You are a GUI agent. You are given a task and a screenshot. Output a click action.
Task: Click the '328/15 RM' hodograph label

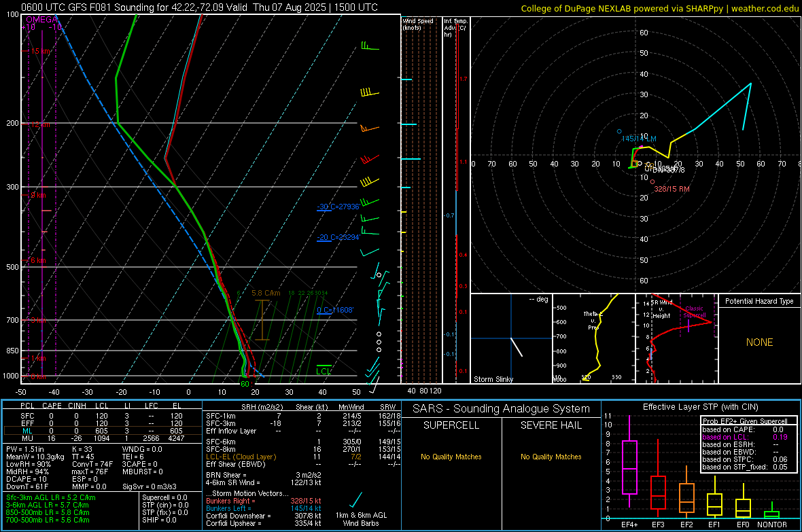pyautogui.click(x=672, y=189)
